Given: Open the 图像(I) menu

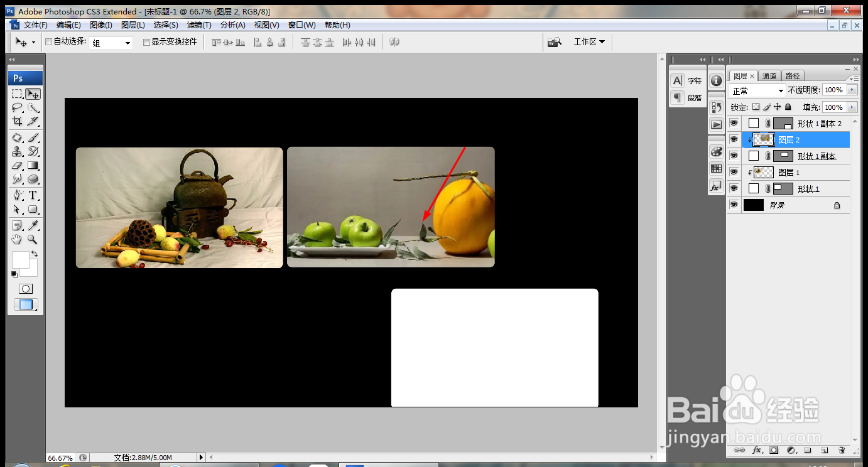Looking at the screenshot, I should (x=100, y=25).
